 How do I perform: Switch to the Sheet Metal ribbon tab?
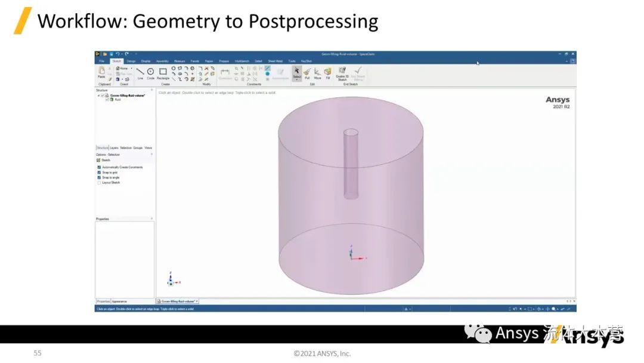click(275, 61)
